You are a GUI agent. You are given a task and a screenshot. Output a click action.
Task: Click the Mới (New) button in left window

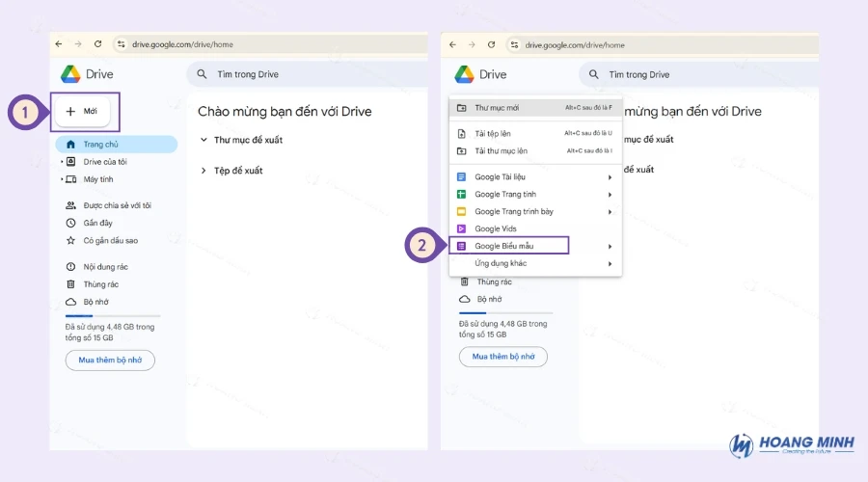tap(82, 111)
